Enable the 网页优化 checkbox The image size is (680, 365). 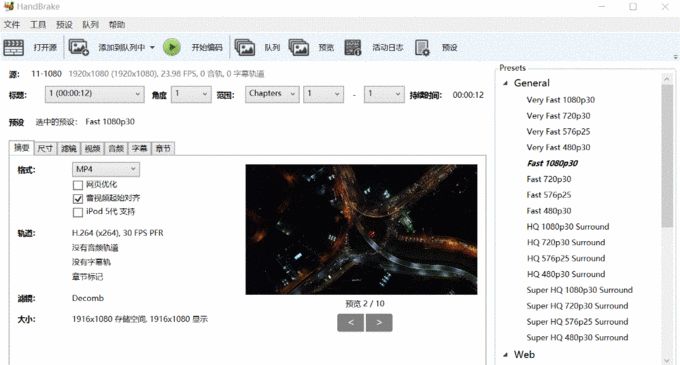[x=78, y=185]
